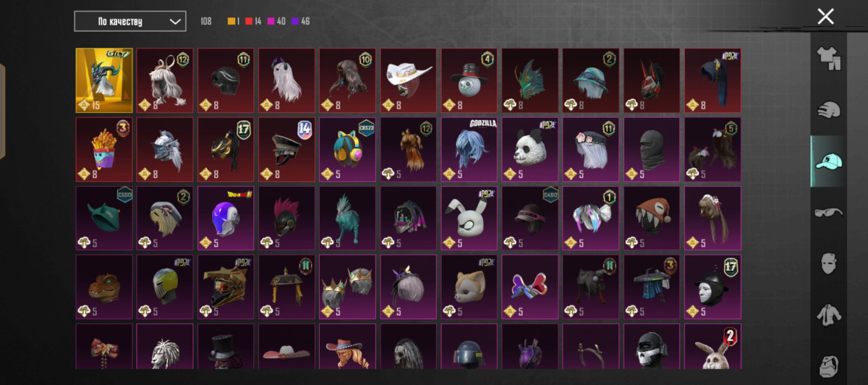The height and width of the screenshot is (385, 868).
Task: Pick the white cowboy hat item
Action: (409, 80)
